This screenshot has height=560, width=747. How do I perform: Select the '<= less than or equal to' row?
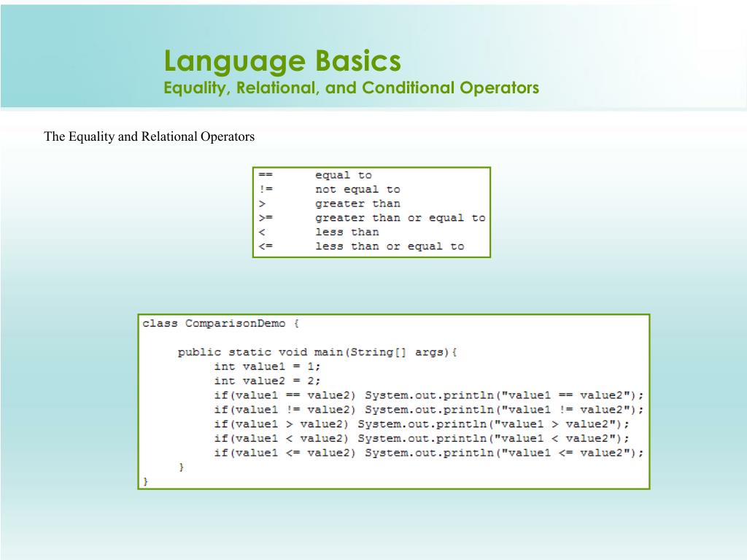pos(361,246)
